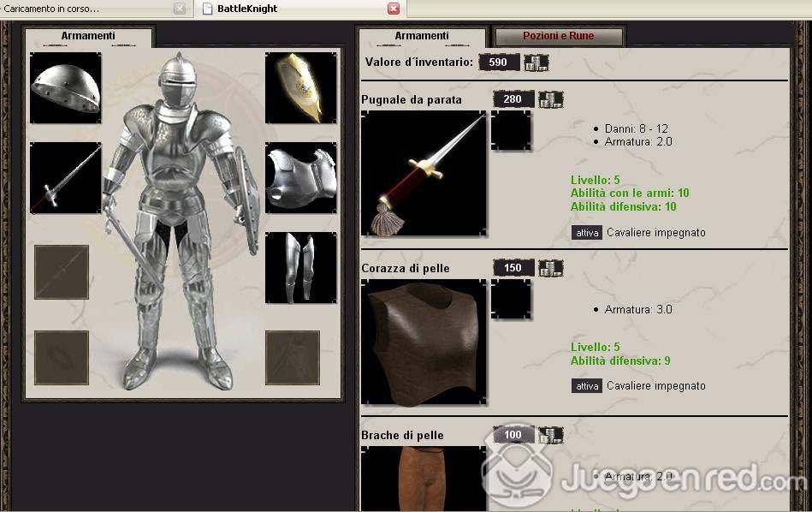
Task: Click the Corazza di pelle armor image
Action: click(424, 342)
